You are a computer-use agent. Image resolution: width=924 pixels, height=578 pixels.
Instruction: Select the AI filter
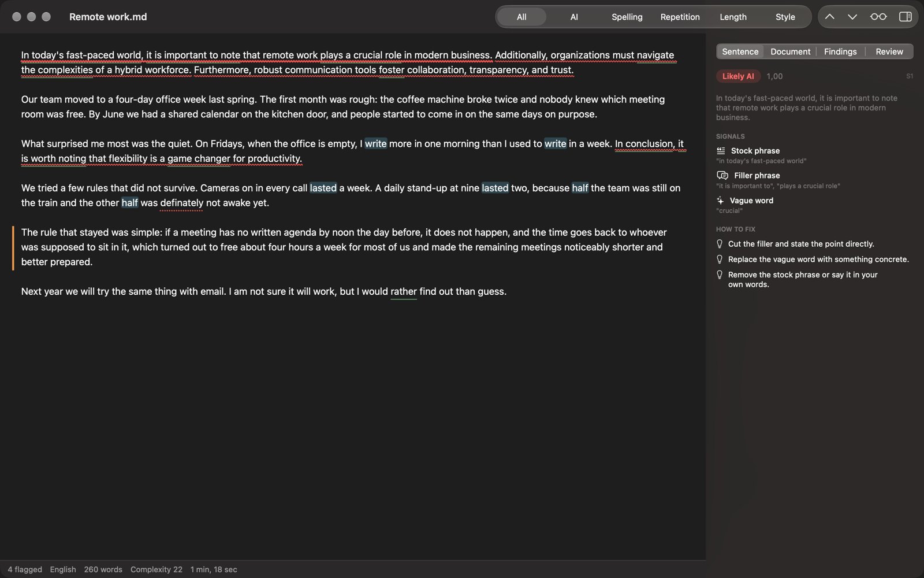[574, 17]
